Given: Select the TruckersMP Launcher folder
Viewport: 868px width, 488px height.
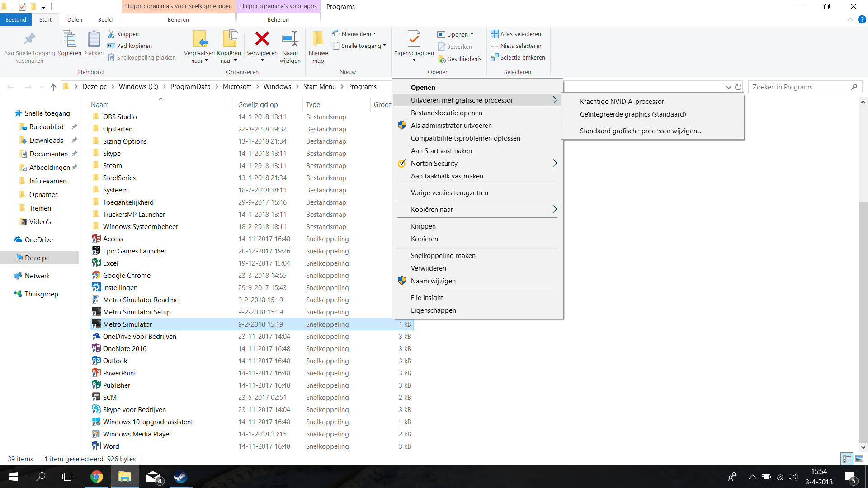Looking at the screenshot, I should pyautogui.click(x=134, y=214).
